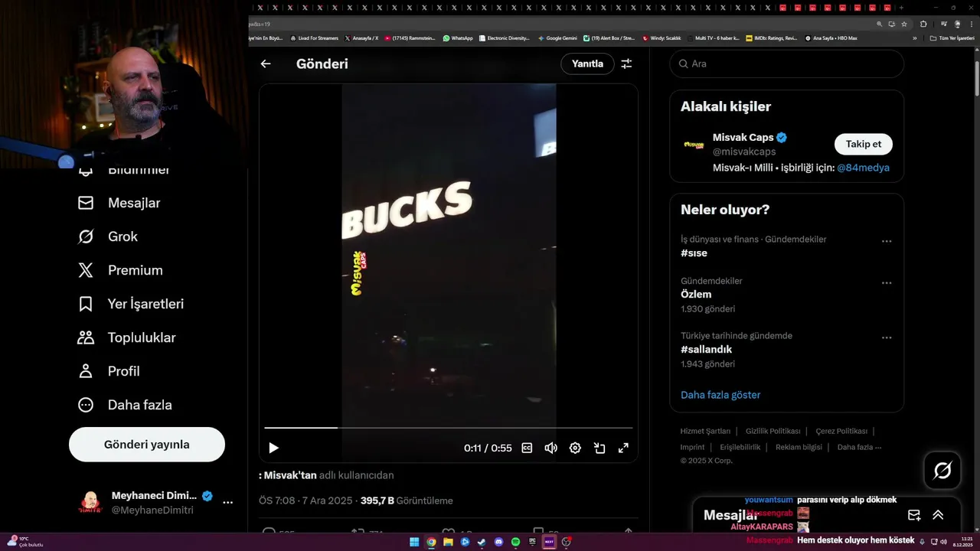Open the Özlem trending topic
Viewport: 980px width, 551px height.
(x=696, y=294)
